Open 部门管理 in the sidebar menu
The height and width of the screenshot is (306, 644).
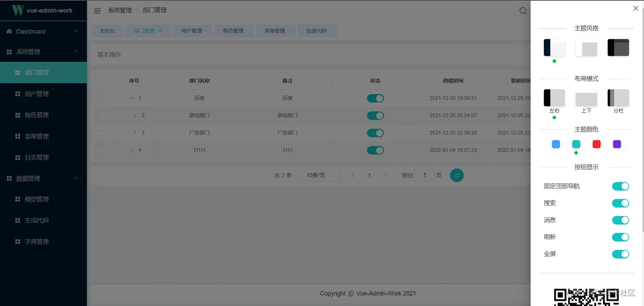click(43, 72)
